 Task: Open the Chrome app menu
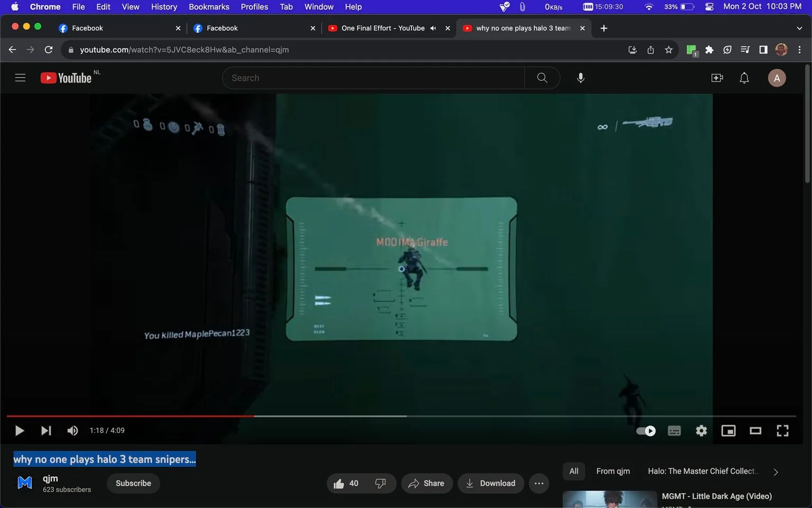[45, 7]
